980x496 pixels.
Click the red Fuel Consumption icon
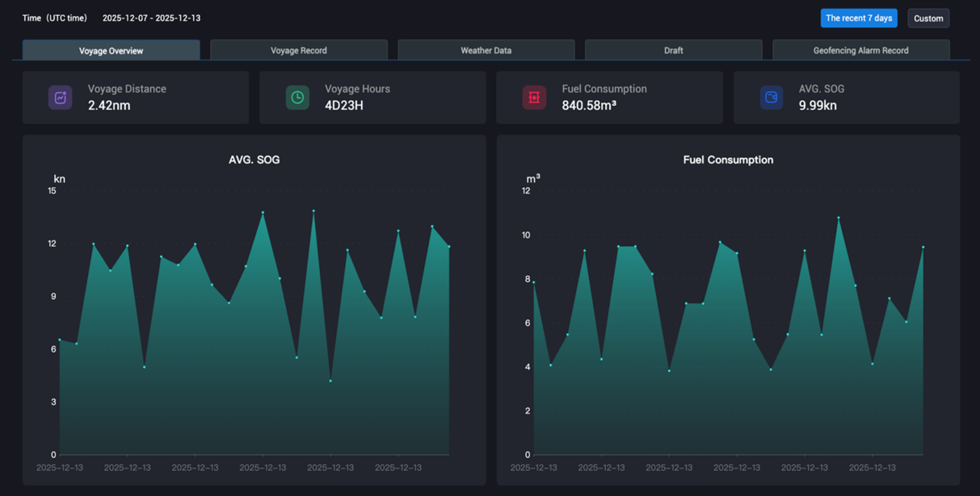click(x=534, y=98)
